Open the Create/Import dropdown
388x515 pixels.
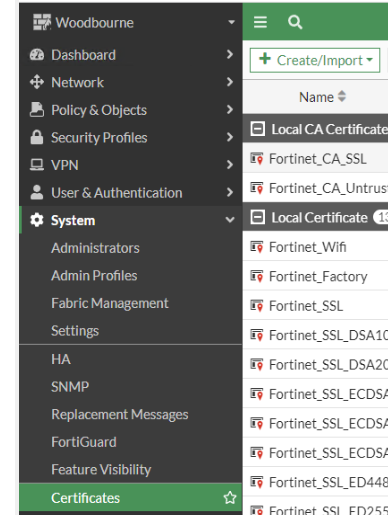[x=315, y=60]
